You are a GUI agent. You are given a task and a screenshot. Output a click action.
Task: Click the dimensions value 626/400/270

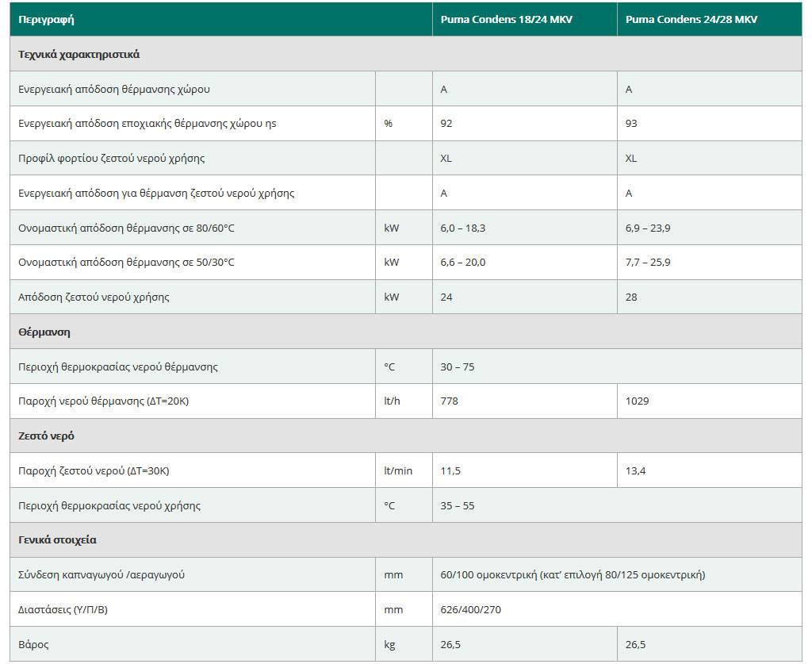tap(470, 609)
